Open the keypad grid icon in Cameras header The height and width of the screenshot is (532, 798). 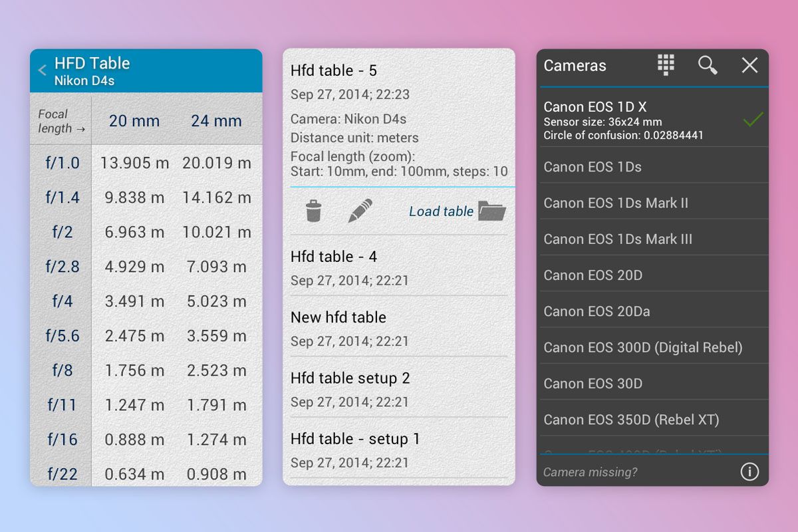point(665,65)
